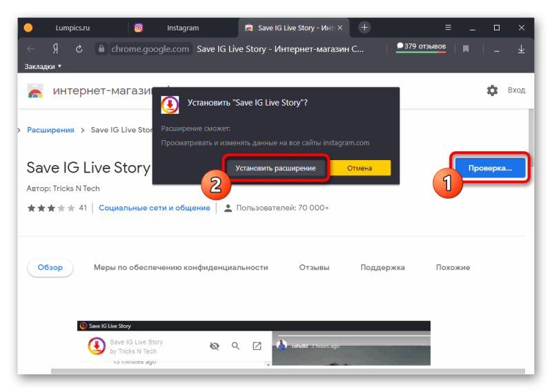This screenshot has height=392, width=552.
Task: Click Save IG Live Story dialog icon
Action: pos(170,105)
